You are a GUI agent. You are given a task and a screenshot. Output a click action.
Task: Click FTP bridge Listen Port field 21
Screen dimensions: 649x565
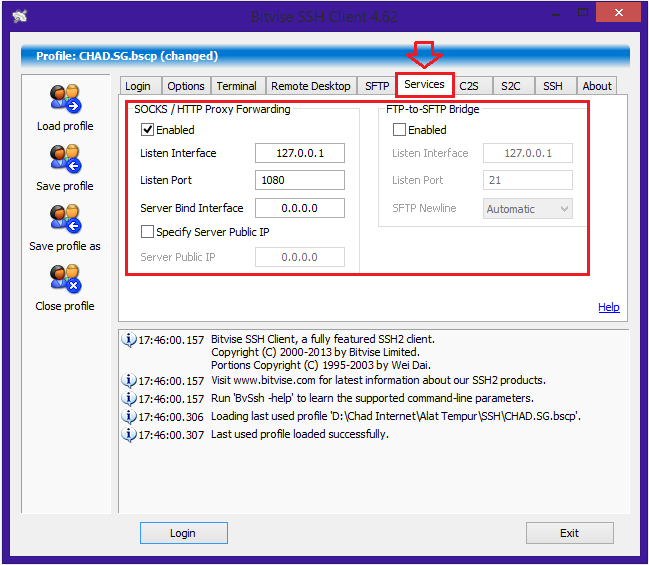(528, 180)
